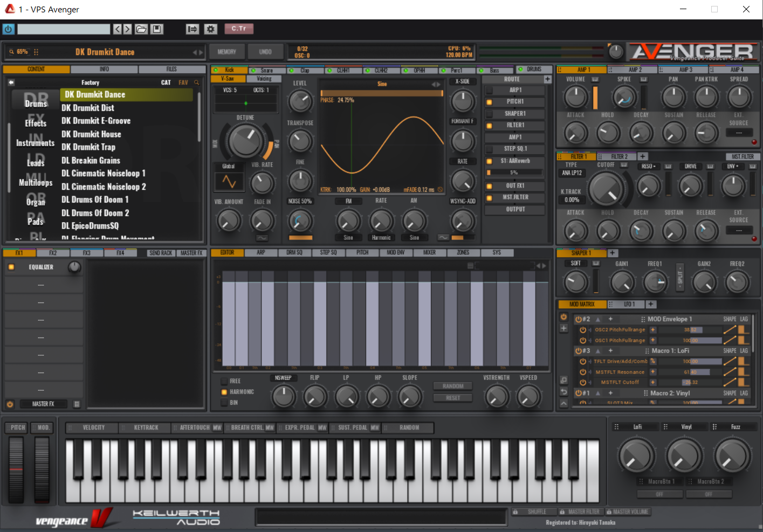Switch to the MASTER FX tab
The height and width of the screenshot is (532, 763).
[x=191, y=253]
